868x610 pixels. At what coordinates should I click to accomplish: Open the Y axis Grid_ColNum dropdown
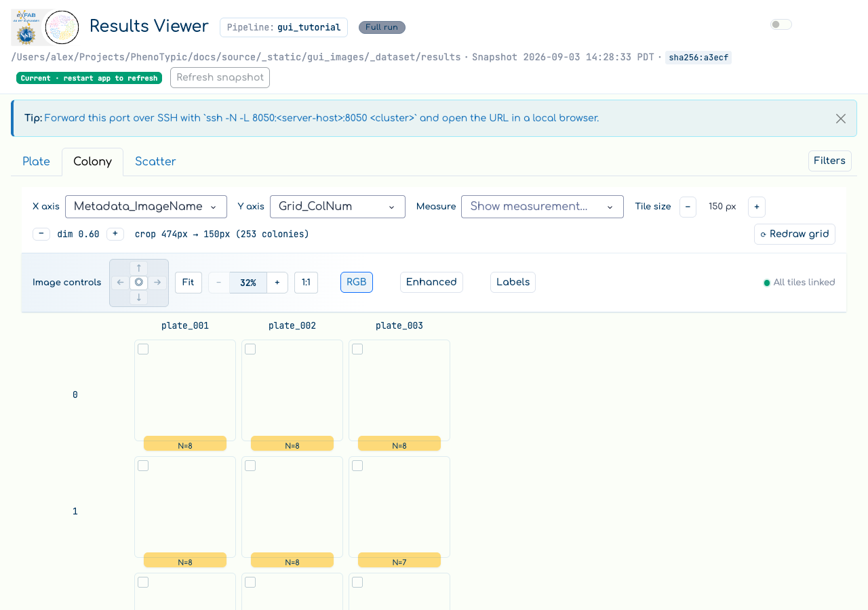pos(338,207)
